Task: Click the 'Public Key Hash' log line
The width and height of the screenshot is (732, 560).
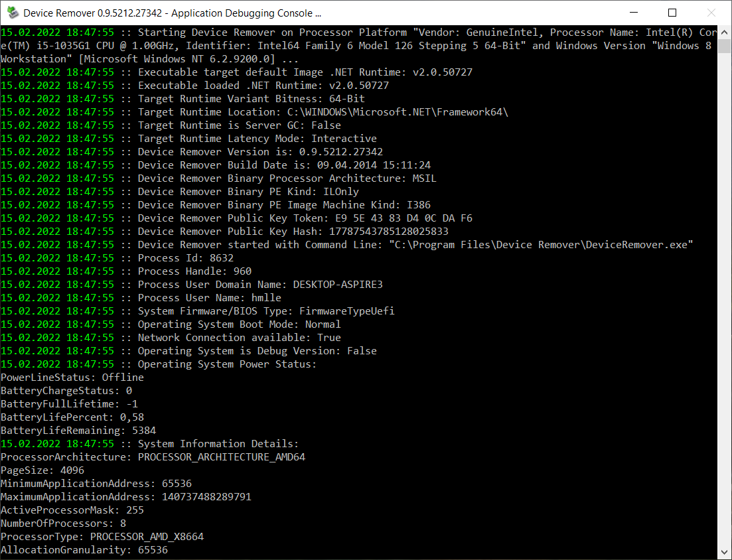Action: click(x=224, y=232)
